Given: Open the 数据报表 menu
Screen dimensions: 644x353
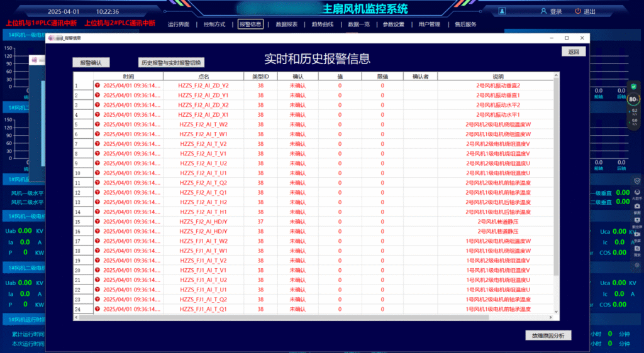Looking at the screenshot, I should pyautogui.click(x=286, y=24).
